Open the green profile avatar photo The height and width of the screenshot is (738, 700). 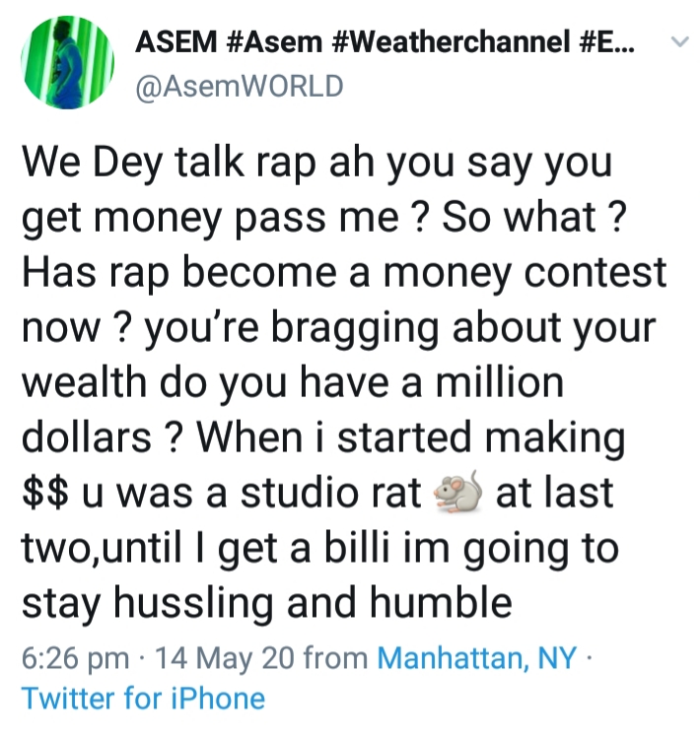67,63
